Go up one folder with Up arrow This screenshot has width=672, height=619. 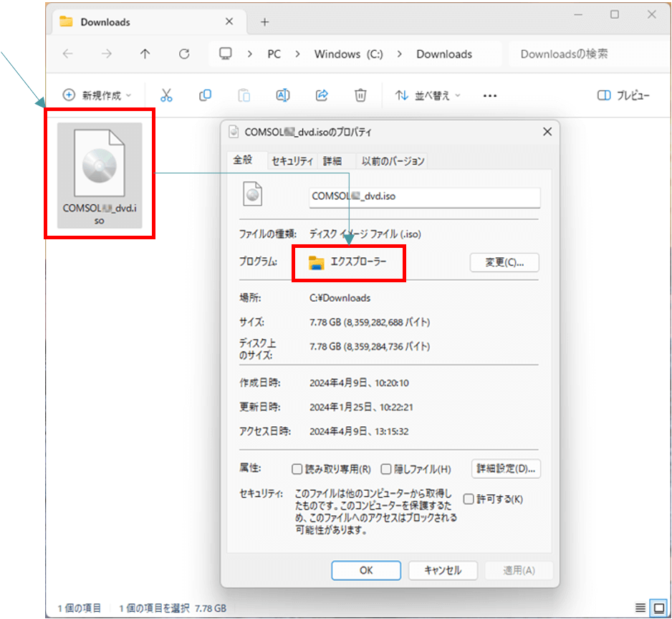[145, 54]
